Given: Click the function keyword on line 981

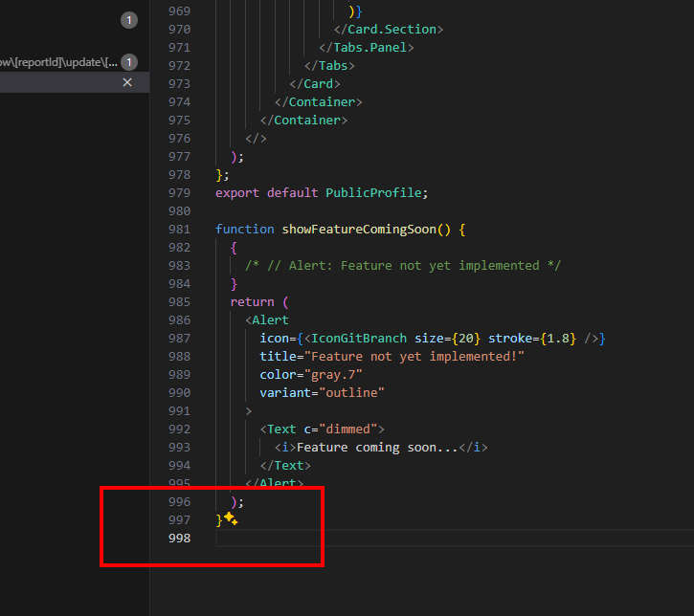Looking at the screenshot, I should [x=245, y=229].
